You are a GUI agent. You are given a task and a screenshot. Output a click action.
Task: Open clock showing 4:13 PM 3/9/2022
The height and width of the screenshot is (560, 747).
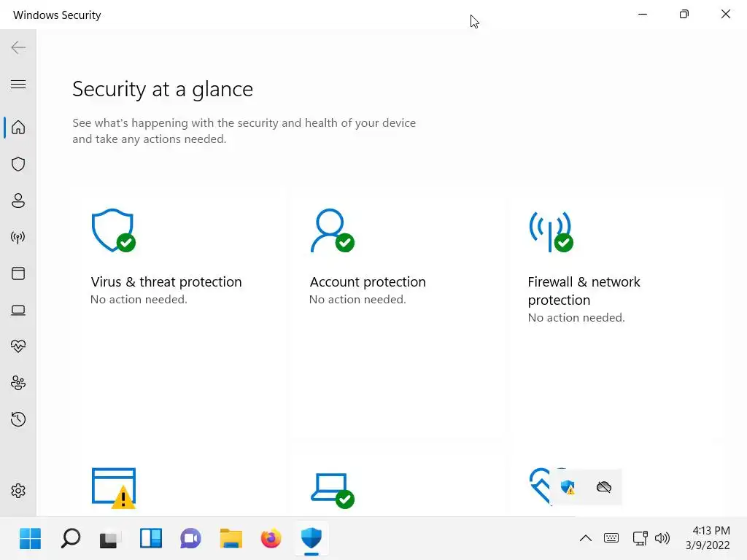708,538
